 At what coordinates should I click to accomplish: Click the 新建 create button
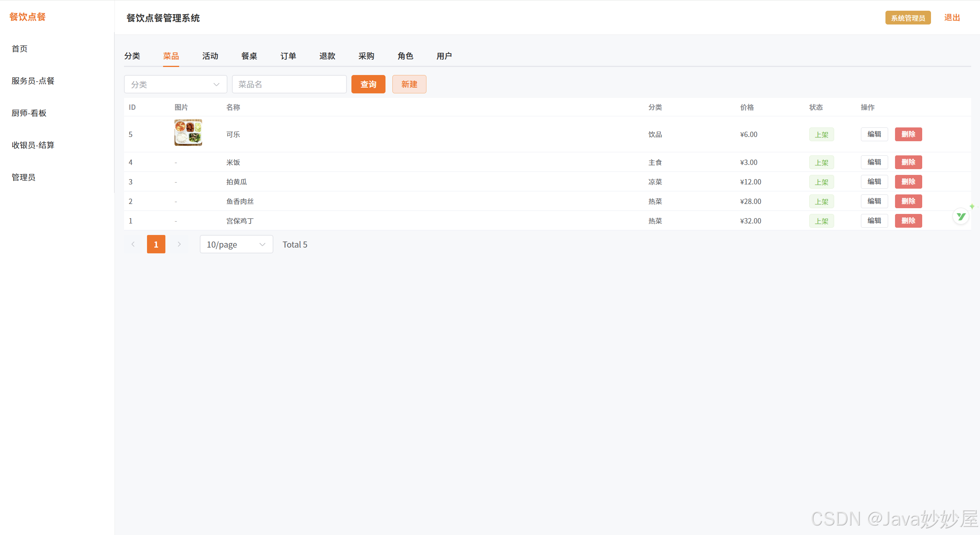409,84
